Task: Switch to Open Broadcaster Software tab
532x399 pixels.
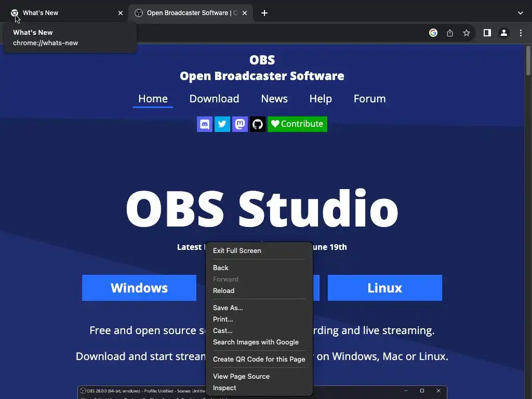Action: pyautogui.click(x=191, y=13)
